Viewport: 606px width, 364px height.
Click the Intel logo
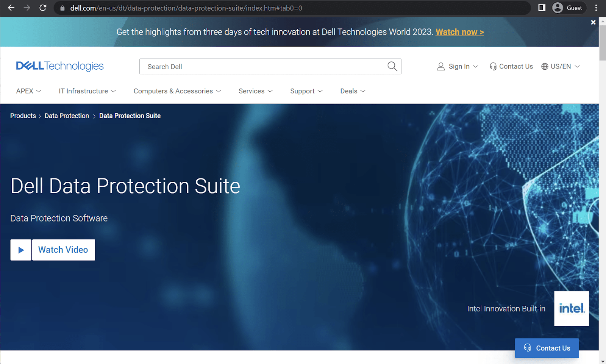coord(572,308)
